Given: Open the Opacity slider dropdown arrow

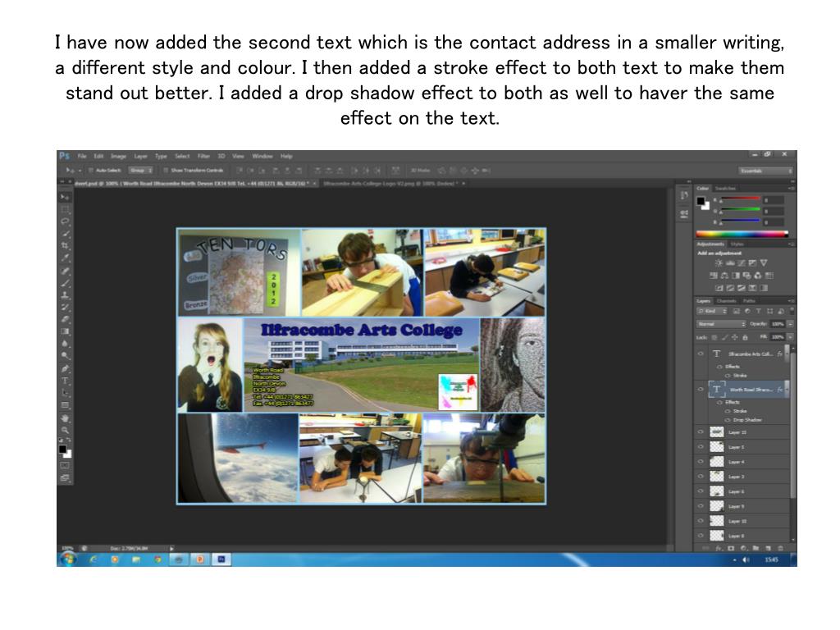Looking at the screenshot, I should click(790, 324).
